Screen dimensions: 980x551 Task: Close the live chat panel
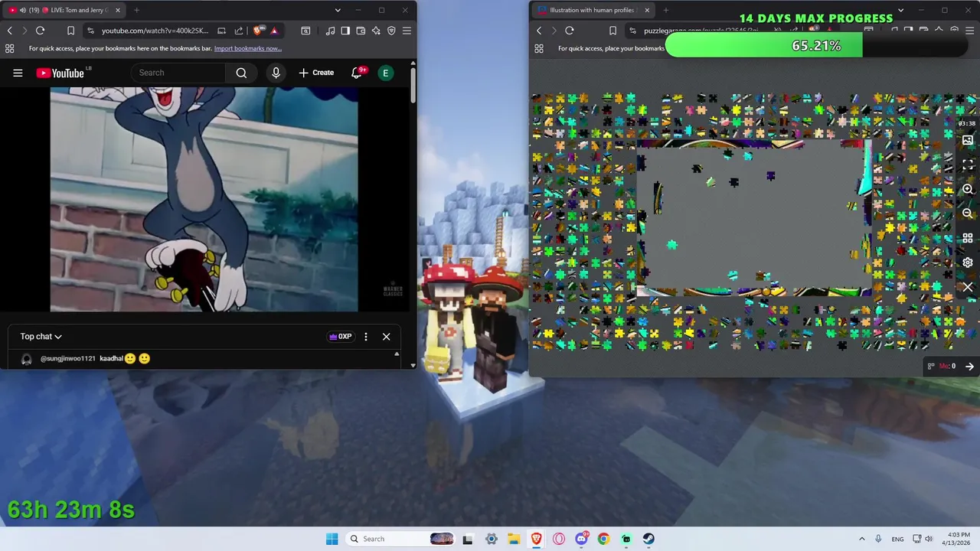tap(386, 336)
